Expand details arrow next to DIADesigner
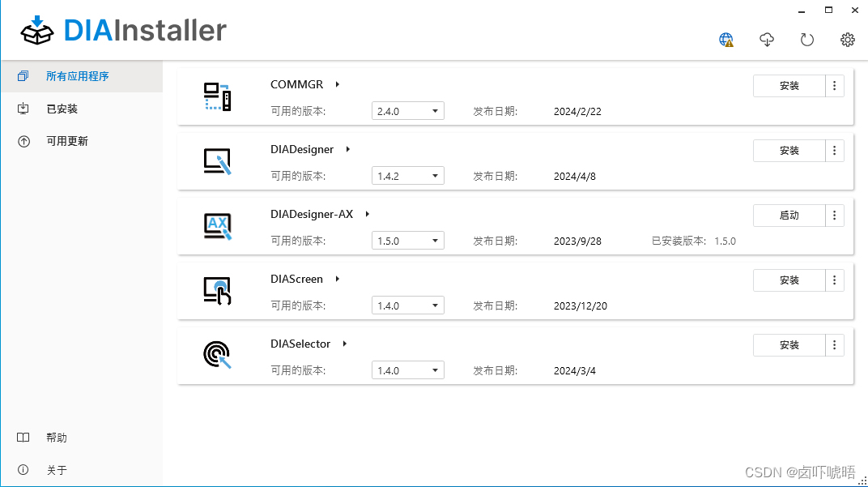Image resolution: width=868 pixels, height=487 pixels. 347,149
